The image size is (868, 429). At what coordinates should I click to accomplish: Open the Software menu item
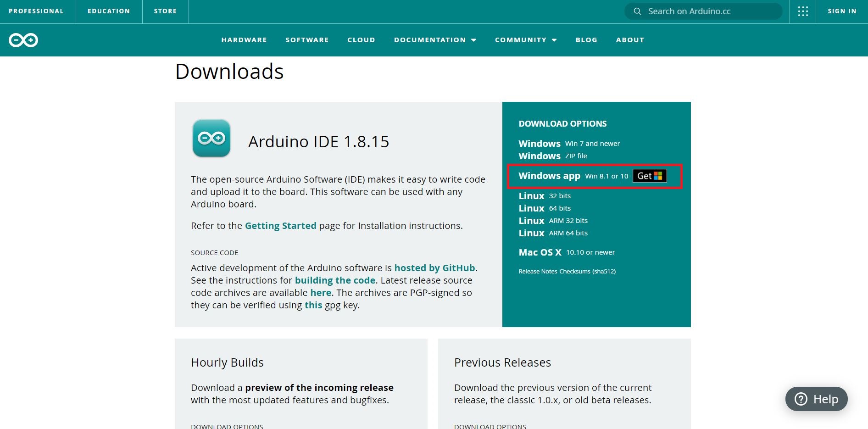[x=307, y=40]
